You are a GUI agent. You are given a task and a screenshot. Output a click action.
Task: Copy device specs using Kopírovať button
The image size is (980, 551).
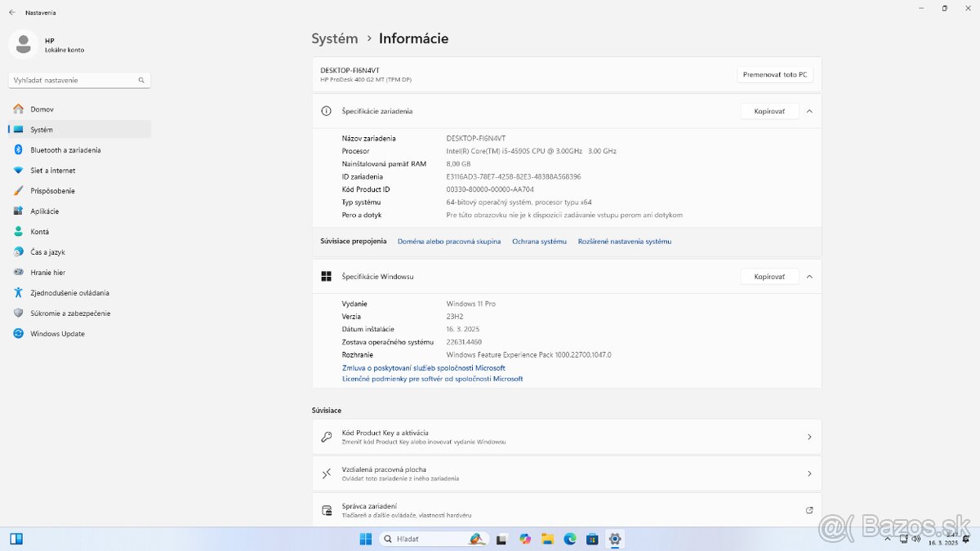coord(768,111)
